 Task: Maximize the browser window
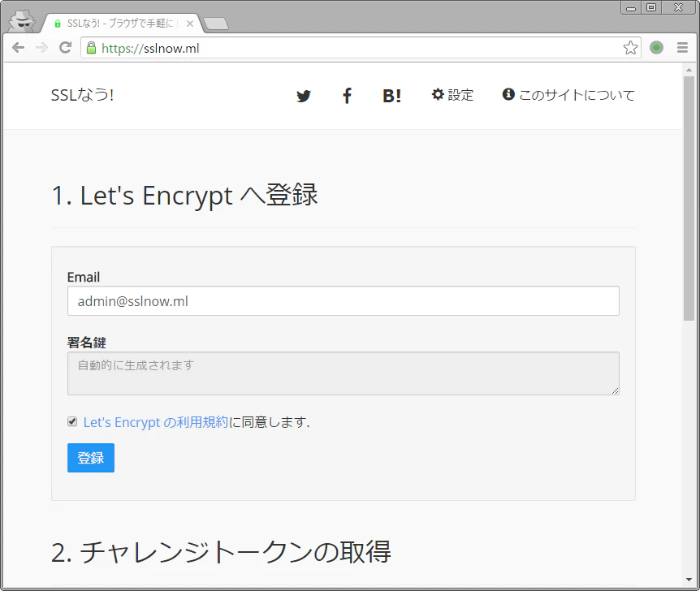(x=651, y=7)
